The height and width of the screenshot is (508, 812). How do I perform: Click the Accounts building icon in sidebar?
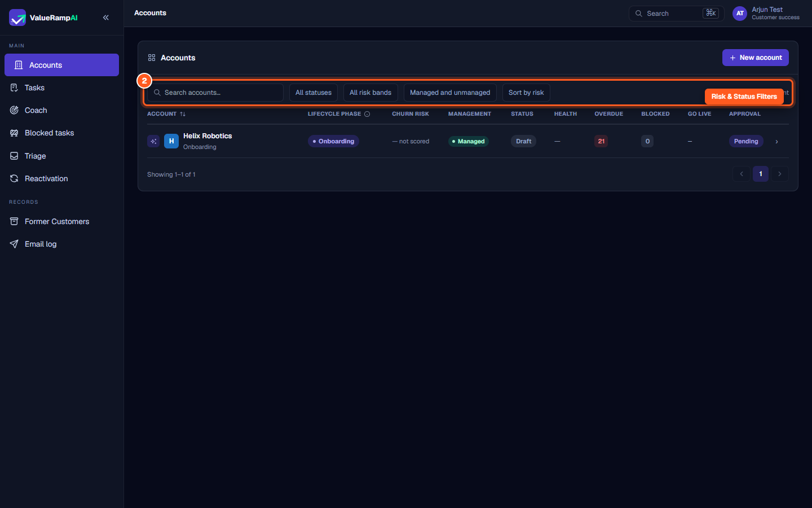19,65
